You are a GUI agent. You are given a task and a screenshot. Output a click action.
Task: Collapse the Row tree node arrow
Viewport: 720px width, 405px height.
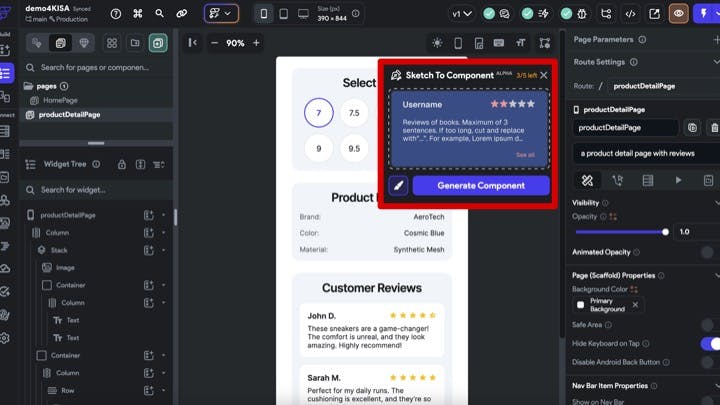coord(163,390)
